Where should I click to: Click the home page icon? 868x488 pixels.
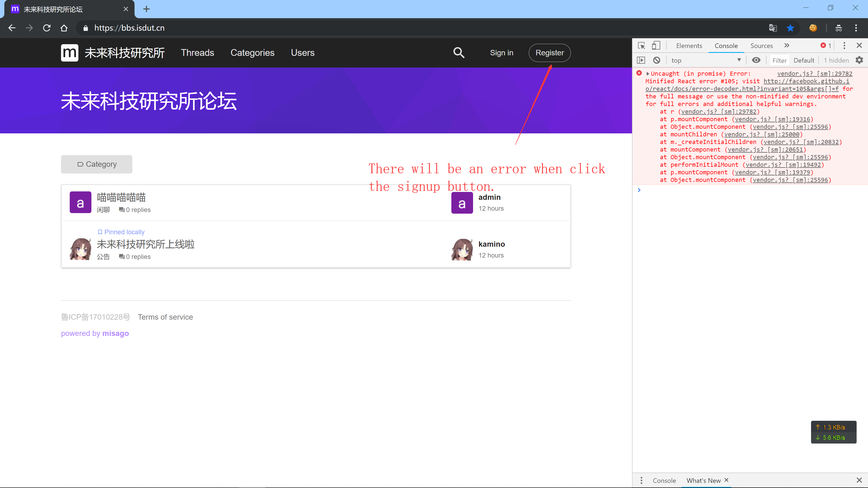(64, 28)
